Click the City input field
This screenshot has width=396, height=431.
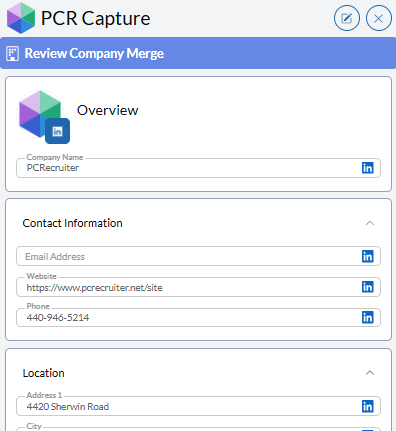[x=198, y=429]
